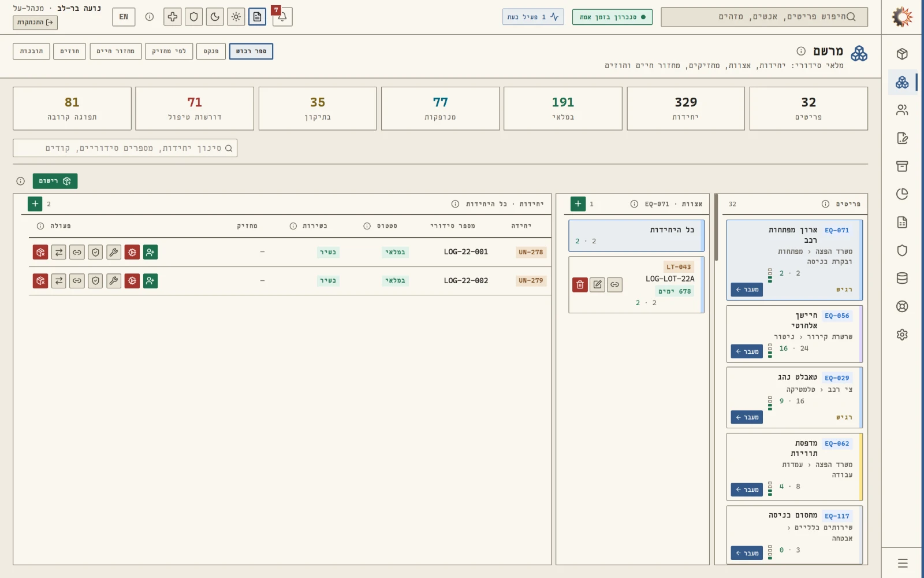The width and height of the screenshot is (924, 578).
Task: Switch to the מחזור חיים tab
Action: [115, 51]
